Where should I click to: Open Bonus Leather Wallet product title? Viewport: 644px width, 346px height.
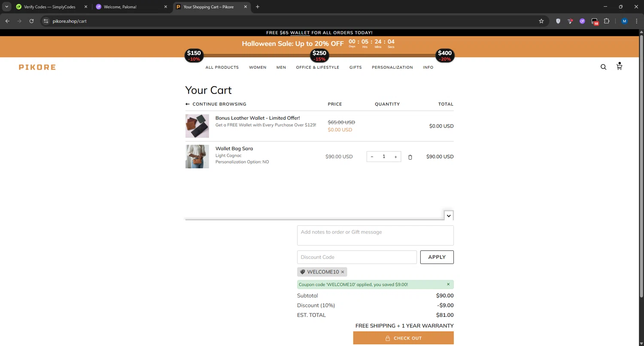[x=258, y=118]
